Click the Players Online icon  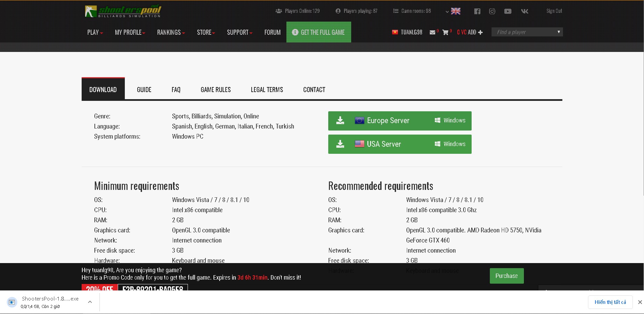(x=279, y=11)
